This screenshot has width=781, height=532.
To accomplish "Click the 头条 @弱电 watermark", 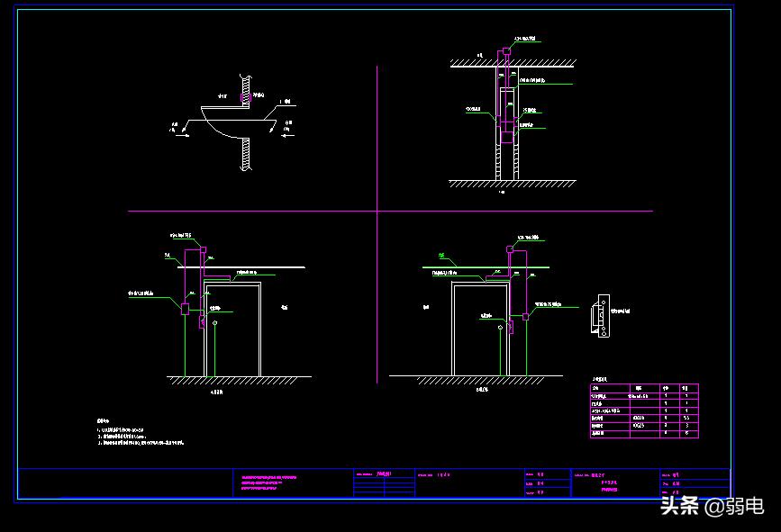I will coord(712,507).
